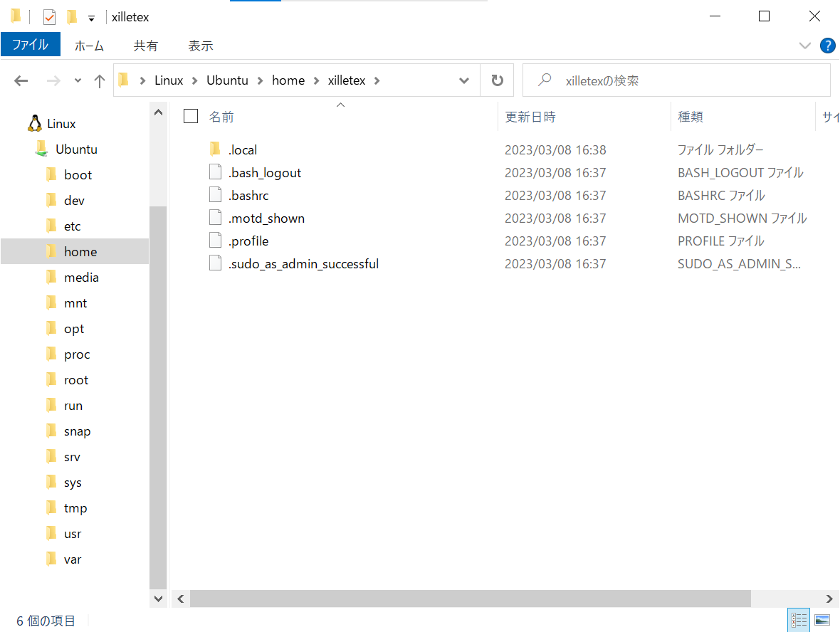Screen dimensions: 840x632
Task: Expand chevron after home breadcrumb
Action: coord(317,80)
